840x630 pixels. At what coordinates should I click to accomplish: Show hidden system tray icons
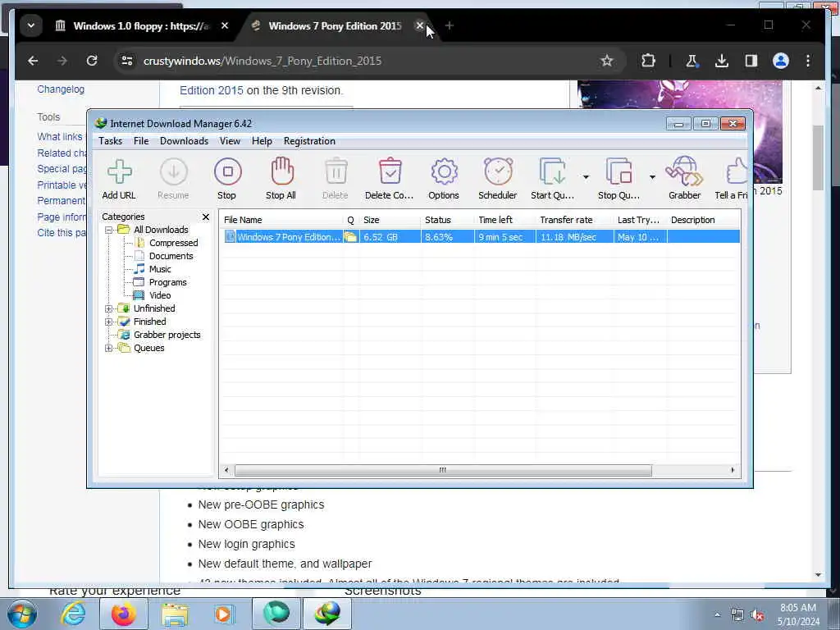[x=717, y=615]
